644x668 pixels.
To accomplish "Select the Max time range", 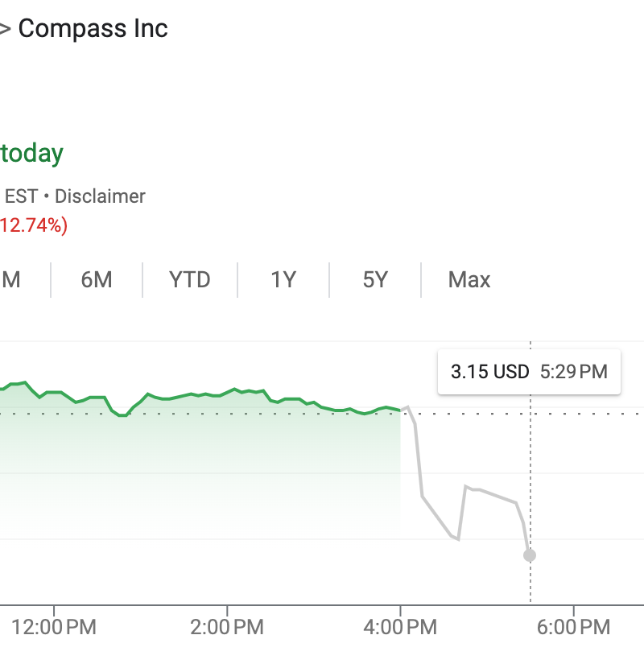I will pyautogui.click(x=469, y=280).
